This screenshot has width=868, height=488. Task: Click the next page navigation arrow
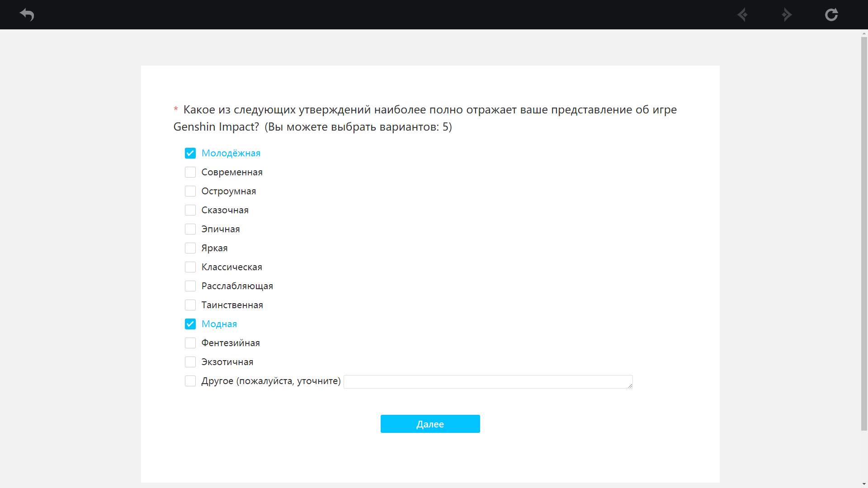click(787, 14)
